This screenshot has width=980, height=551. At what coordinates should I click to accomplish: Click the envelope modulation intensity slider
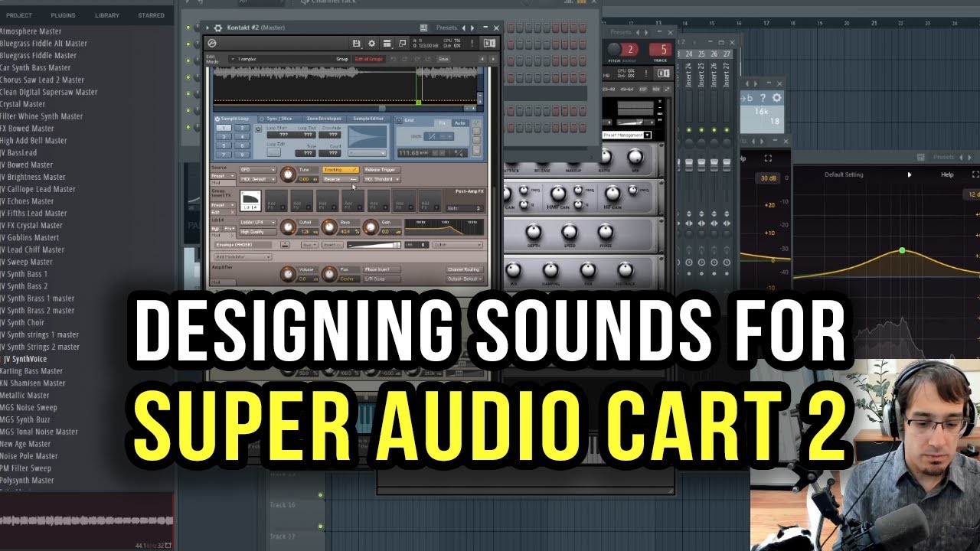click(374, 245)
